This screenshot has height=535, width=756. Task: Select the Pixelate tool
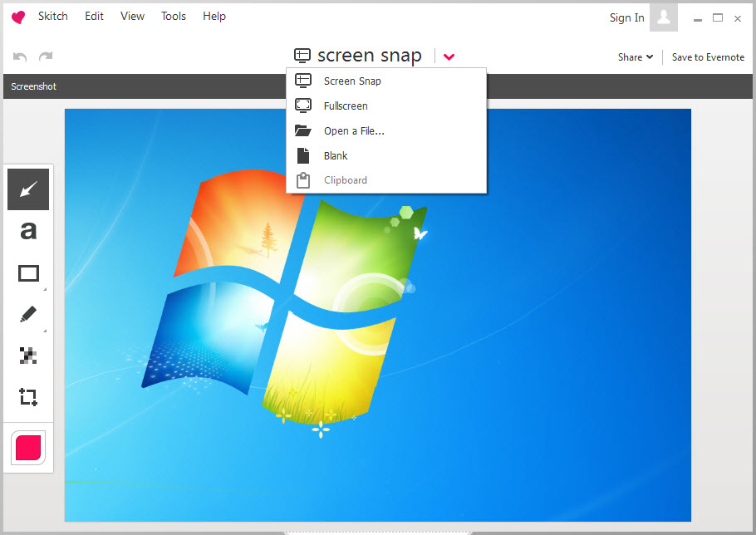(x=28, y=356)
